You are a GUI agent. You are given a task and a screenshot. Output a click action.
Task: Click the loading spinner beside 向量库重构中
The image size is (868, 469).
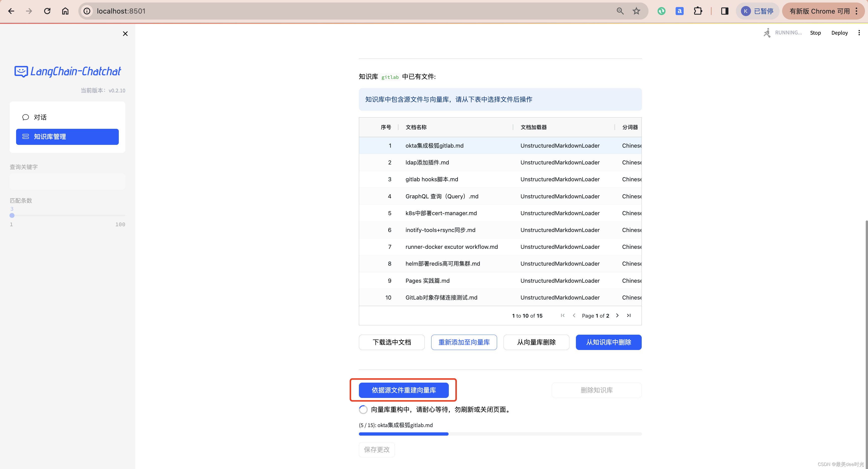click(x=363, y=410)
